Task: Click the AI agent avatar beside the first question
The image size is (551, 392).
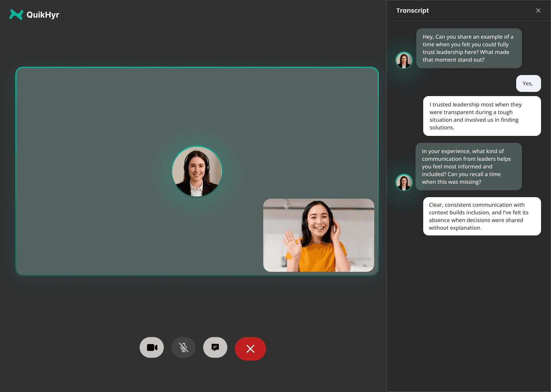Action: coord(404,60)
